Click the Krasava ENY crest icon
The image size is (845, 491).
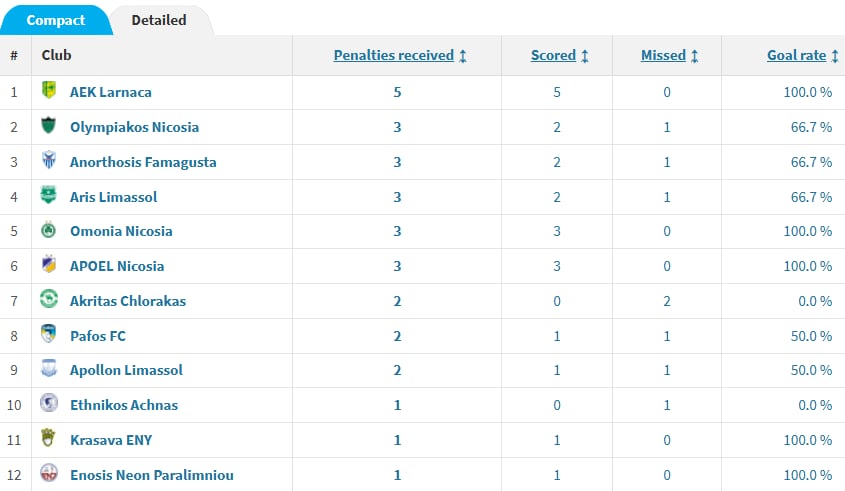click(49, 439)
